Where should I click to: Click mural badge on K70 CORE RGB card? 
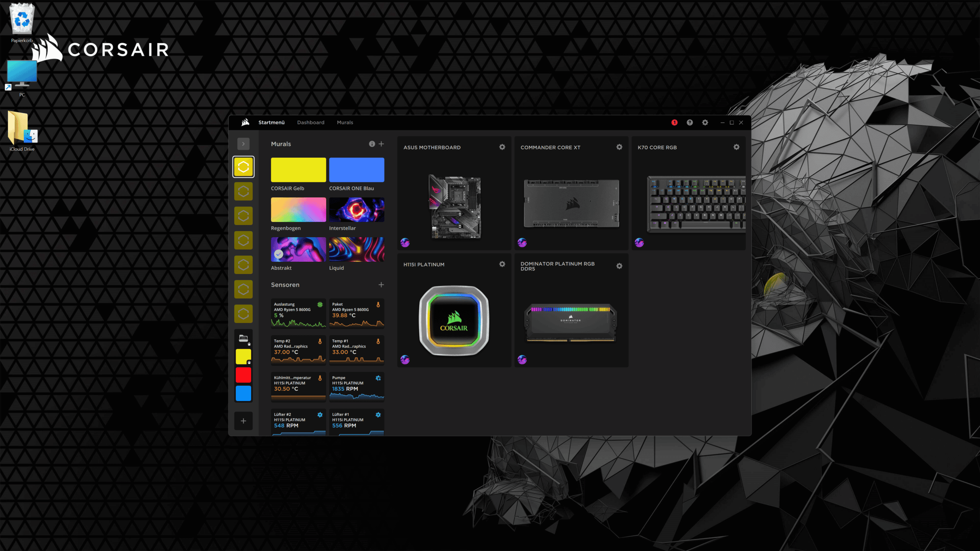click(x=639, y=243)
